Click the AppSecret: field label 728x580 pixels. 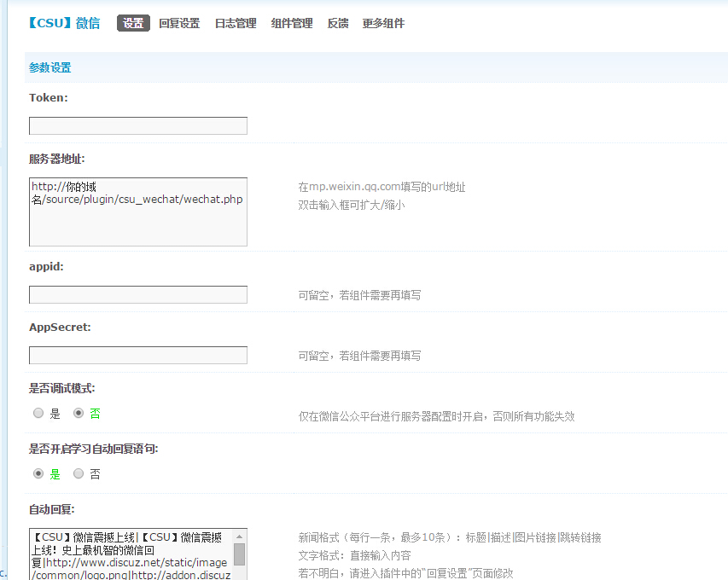(60, 328)
